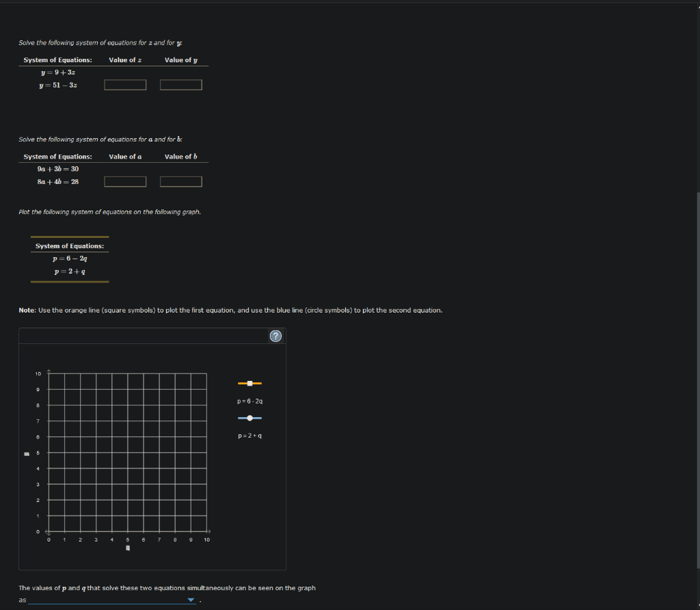Select the blue circle line tool

250,418
